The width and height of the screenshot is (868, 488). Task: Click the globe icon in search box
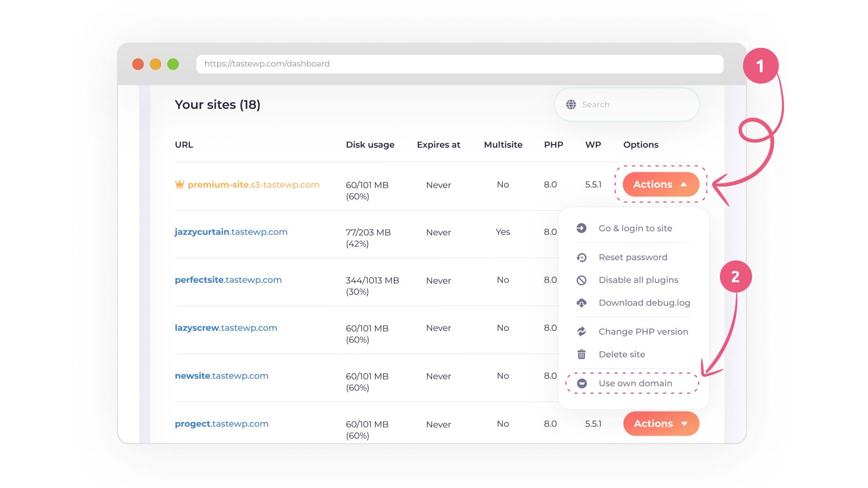(x=571, y=104)
